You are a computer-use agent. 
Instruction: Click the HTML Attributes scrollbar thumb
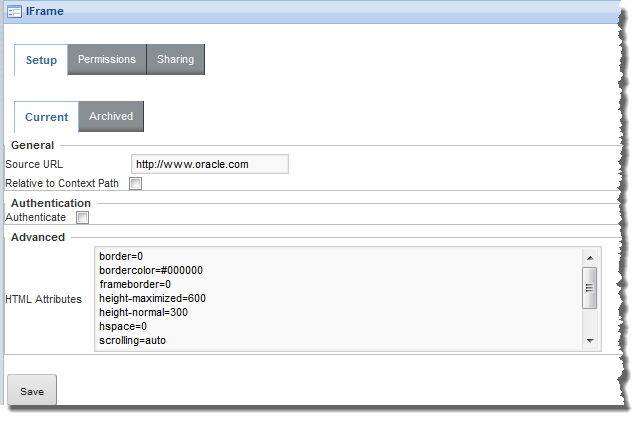click(x=590, y=288)
